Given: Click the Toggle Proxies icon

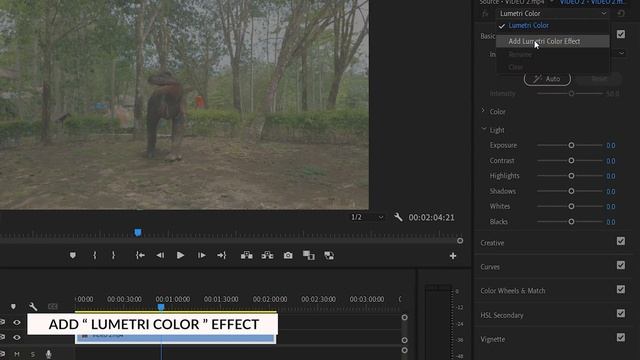Looking at the screenshot, I should pos(329,256).
